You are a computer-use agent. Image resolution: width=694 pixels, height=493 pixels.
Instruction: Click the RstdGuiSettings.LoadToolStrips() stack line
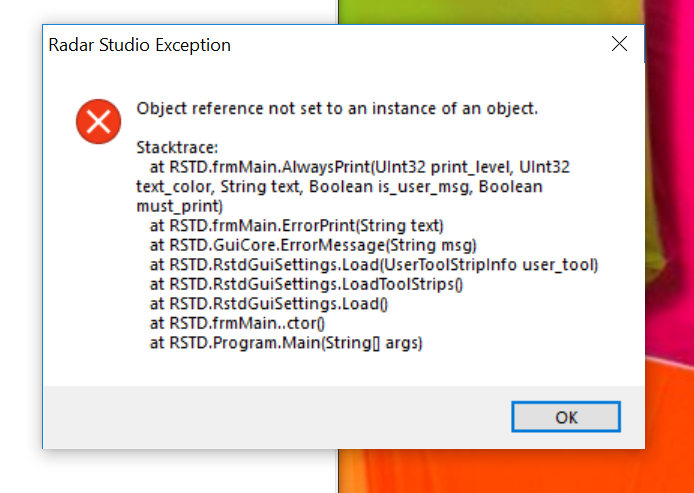[x=306, y=284]
